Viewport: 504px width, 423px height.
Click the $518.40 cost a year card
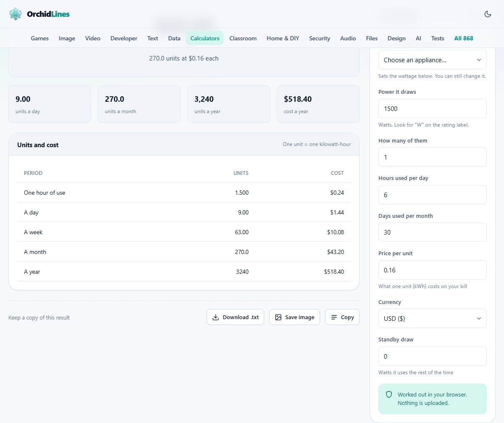coord(318,104)
